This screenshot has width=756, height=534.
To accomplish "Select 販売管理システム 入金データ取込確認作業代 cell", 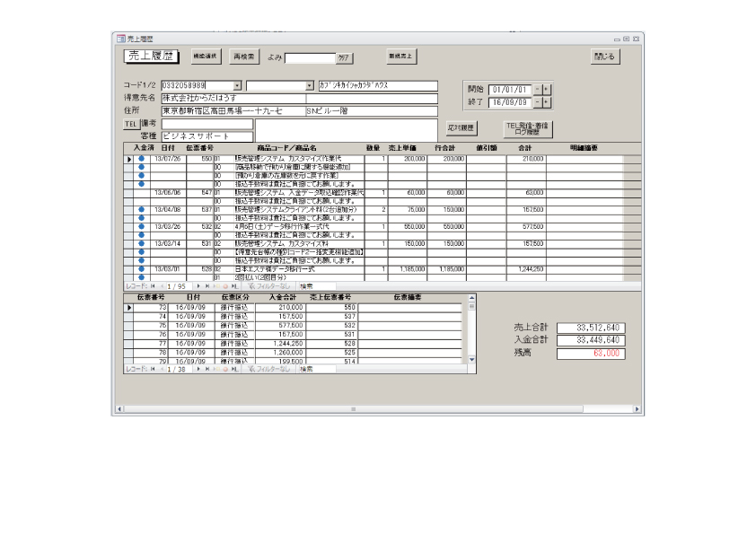I will pos(299,193).
